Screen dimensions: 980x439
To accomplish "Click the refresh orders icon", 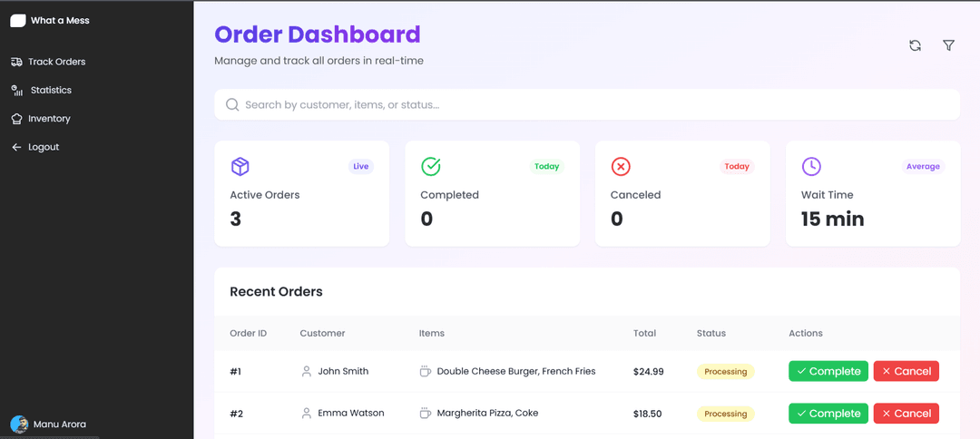I will (915, 45).
